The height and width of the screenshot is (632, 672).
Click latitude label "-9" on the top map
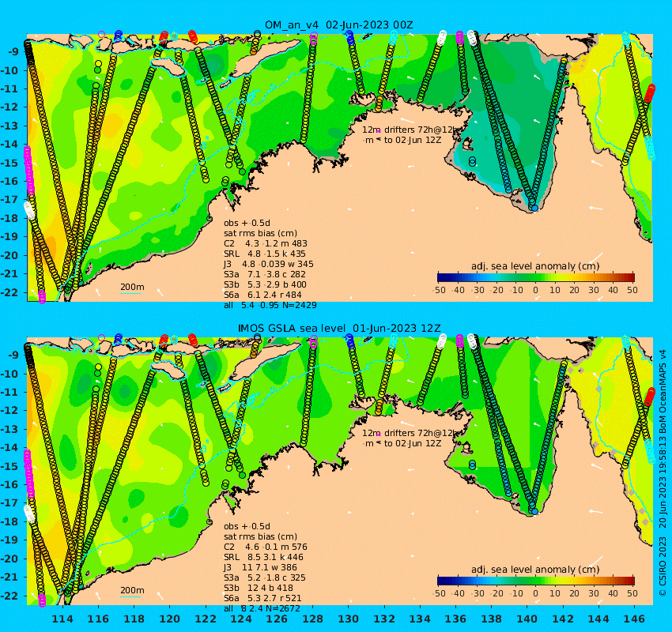[x=13, y=52]
